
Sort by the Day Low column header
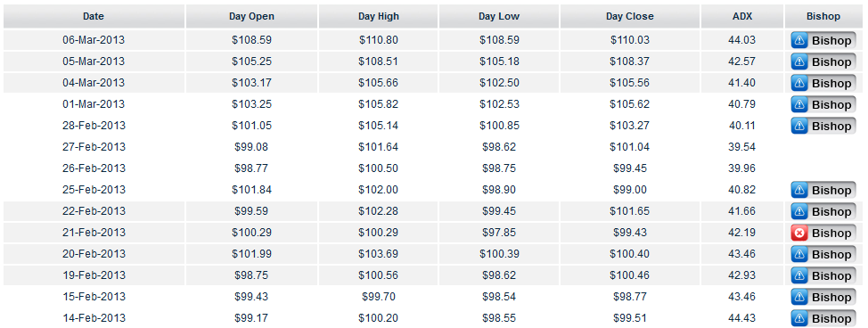(x=499, y=17)
